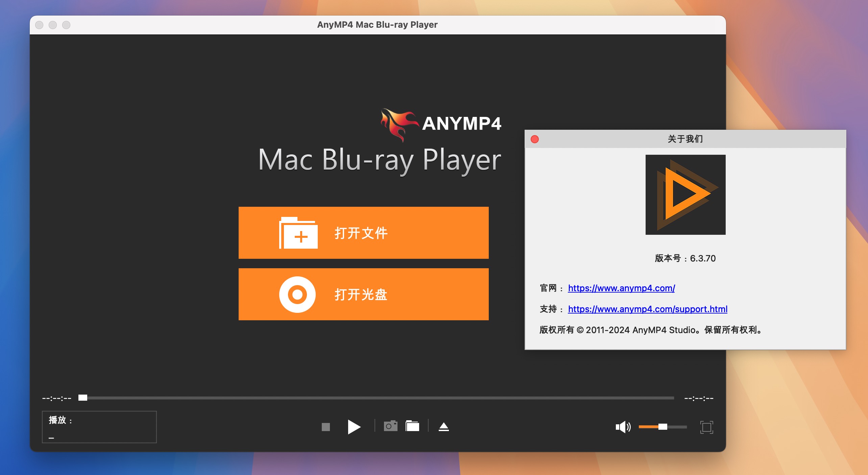Click the elapsed time --:--:-- on the left
This screenshot has width=868, height=475.
(x=57, y=398)
